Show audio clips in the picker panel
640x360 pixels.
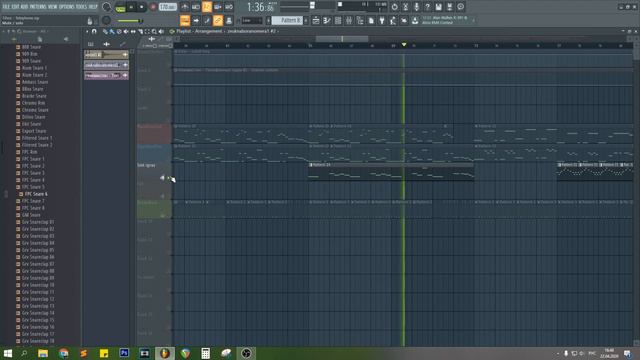(x=107, y=44)
